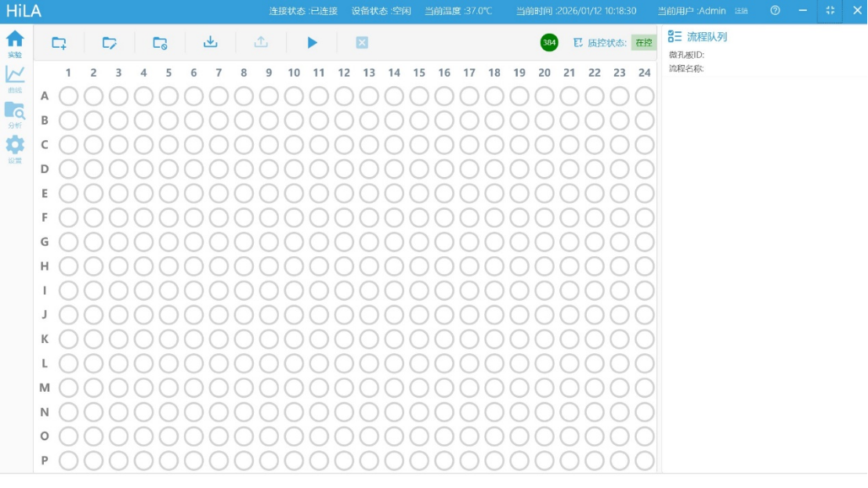Click the 流程队列 queue list icon

[675, 36]
